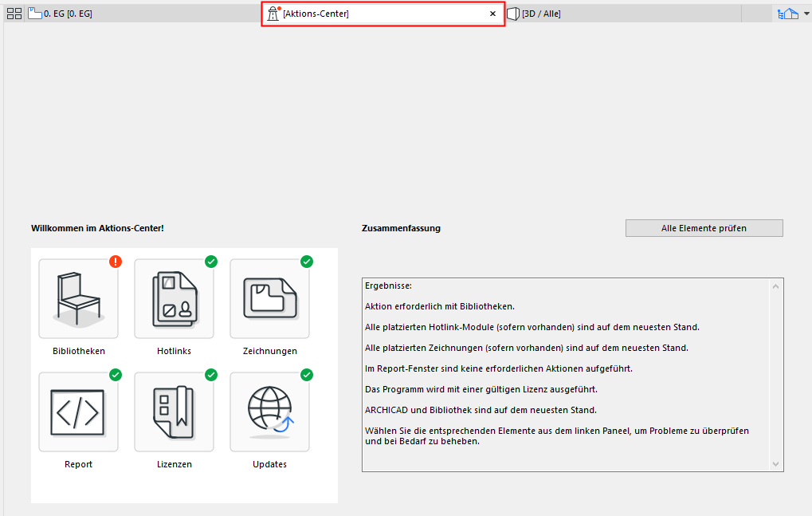Open the Zeichnungen drawings tile

click(270, 299)
